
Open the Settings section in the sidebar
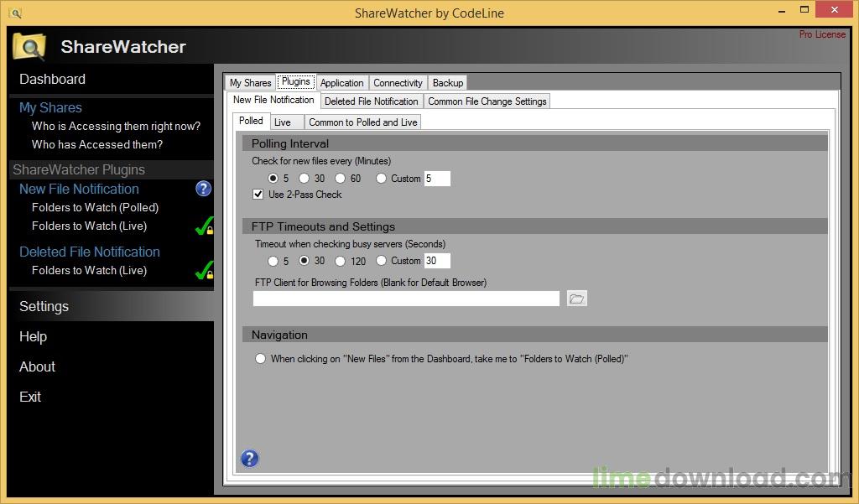tap(44, 306)
